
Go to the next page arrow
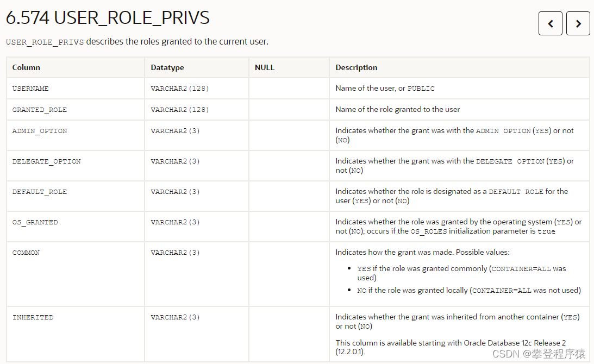point(578,23)
